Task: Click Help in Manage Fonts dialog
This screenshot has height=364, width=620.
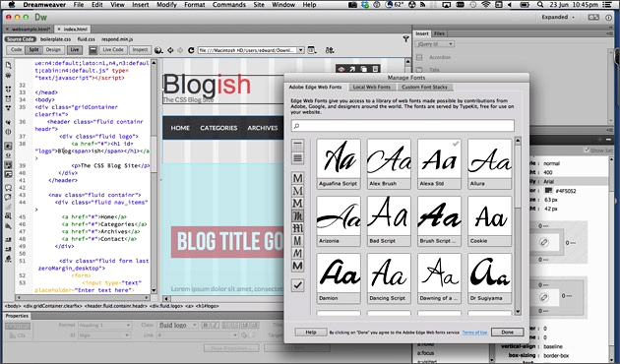Action: pos(311,332)
